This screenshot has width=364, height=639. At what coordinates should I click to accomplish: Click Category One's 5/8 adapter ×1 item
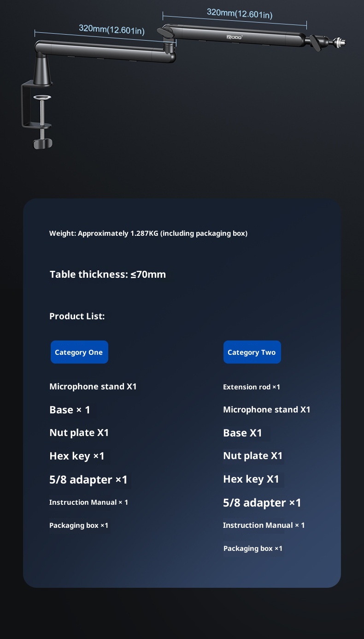pos(88,479)
